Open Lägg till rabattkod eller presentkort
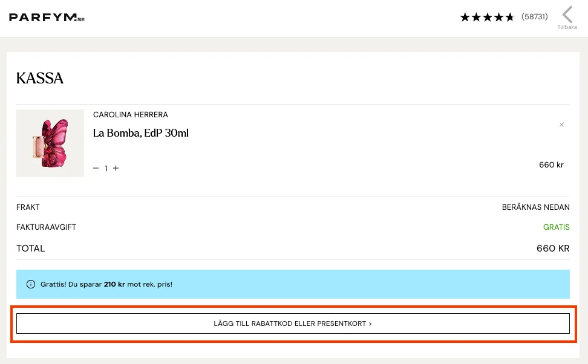This screenshot has width=588, height=364. [293, 323]
